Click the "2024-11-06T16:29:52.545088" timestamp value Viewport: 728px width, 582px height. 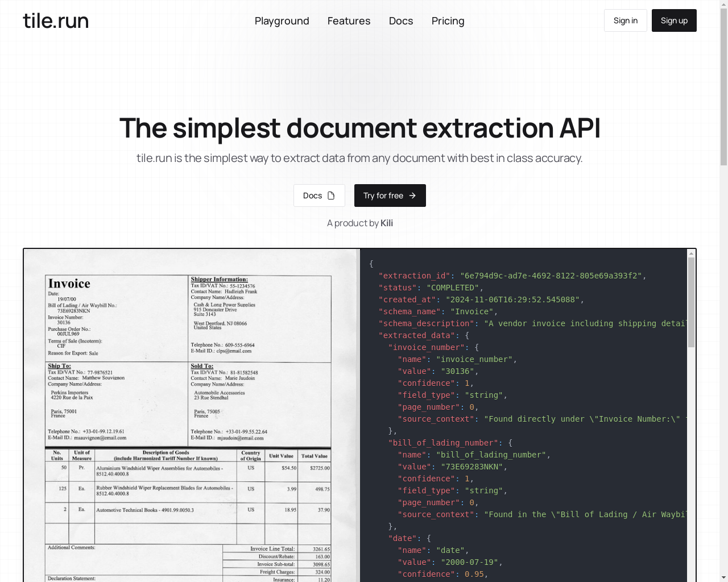click(x=512, y=300)
